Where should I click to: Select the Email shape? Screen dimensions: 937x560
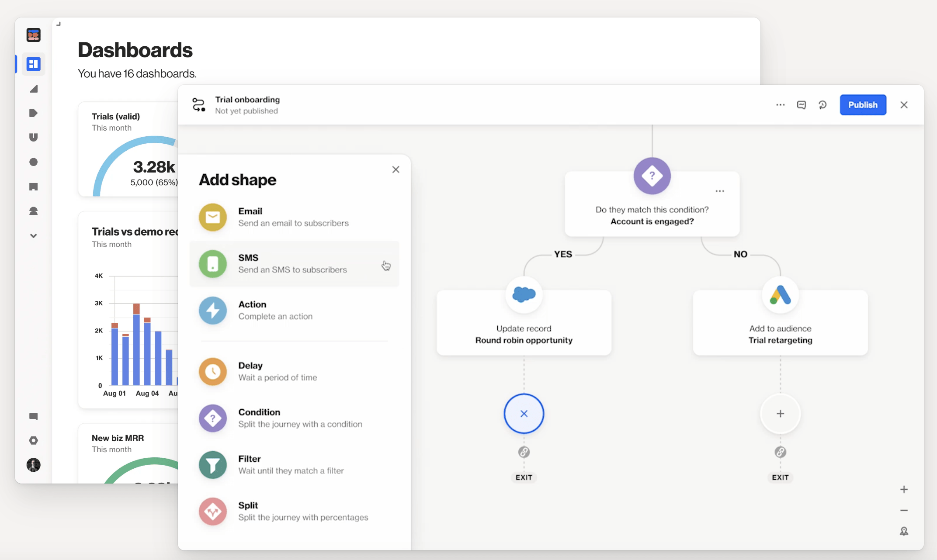tap(294, 217)
